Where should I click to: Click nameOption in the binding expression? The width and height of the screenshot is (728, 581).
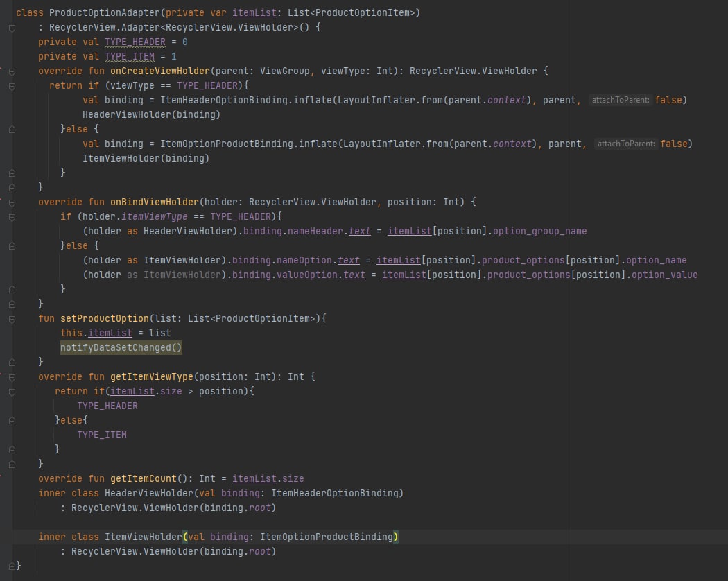pos(304,260)
